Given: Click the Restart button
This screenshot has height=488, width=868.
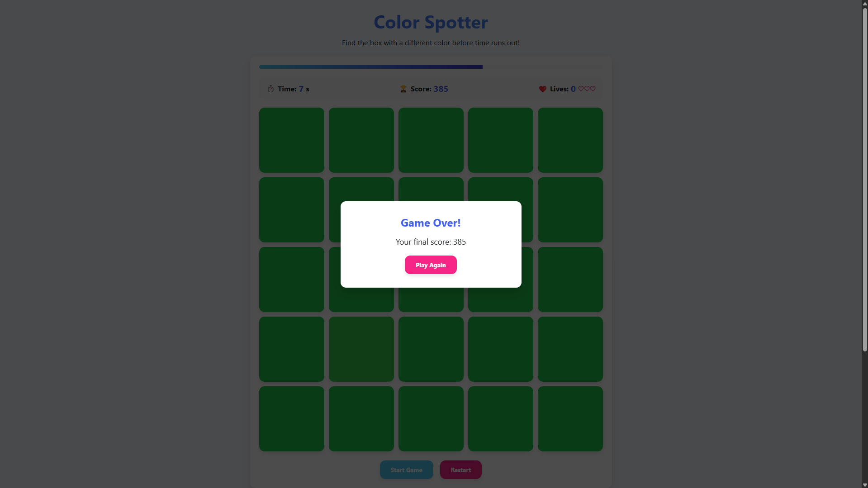Looking at the screenshot, I should [460, 470].
